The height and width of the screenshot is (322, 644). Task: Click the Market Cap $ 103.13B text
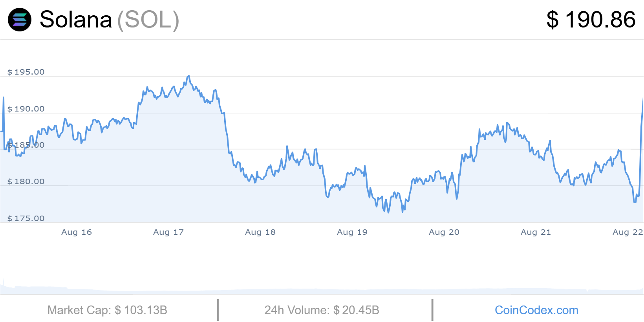pos(107,310)
